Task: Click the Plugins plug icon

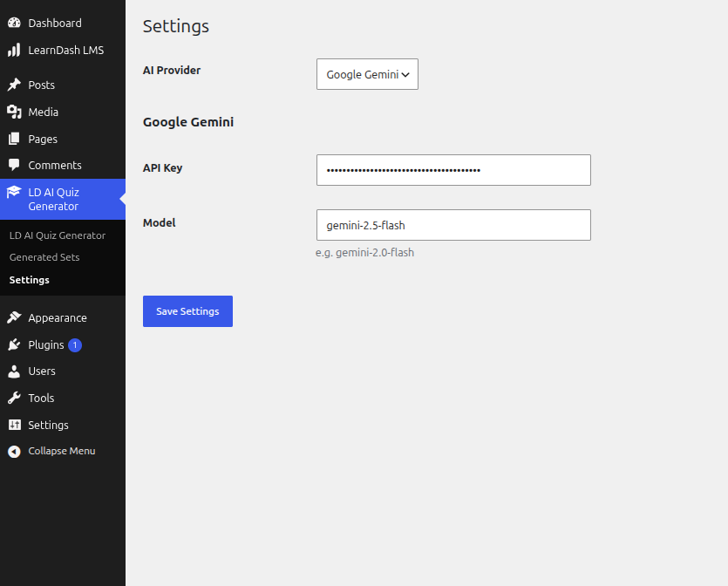Action: [15, 344]
